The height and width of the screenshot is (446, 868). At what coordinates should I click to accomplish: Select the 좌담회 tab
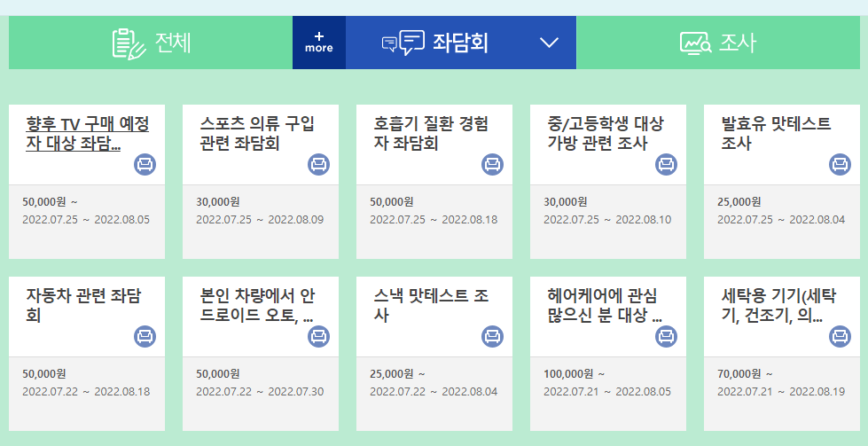[x=460, y=43]
